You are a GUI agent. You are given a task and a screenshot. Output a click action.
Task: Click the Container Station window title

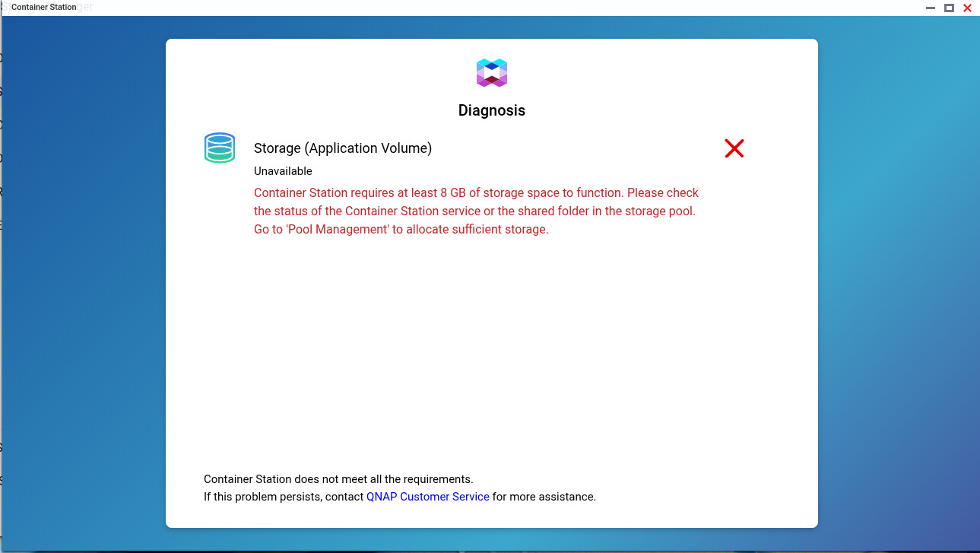tap(44, 7)
